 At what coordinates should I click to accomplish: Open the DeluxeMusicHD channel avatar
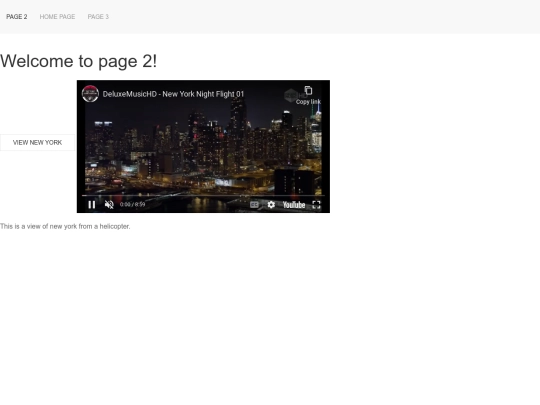[90, 94]
